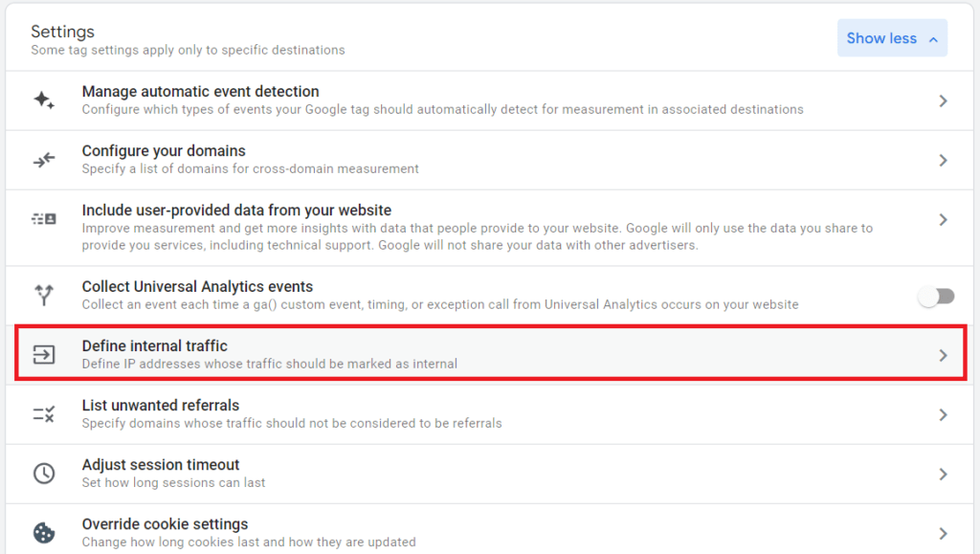Enable the Collect Universal Analytics events toggle
980x554 pixels.
click(936, 297)
